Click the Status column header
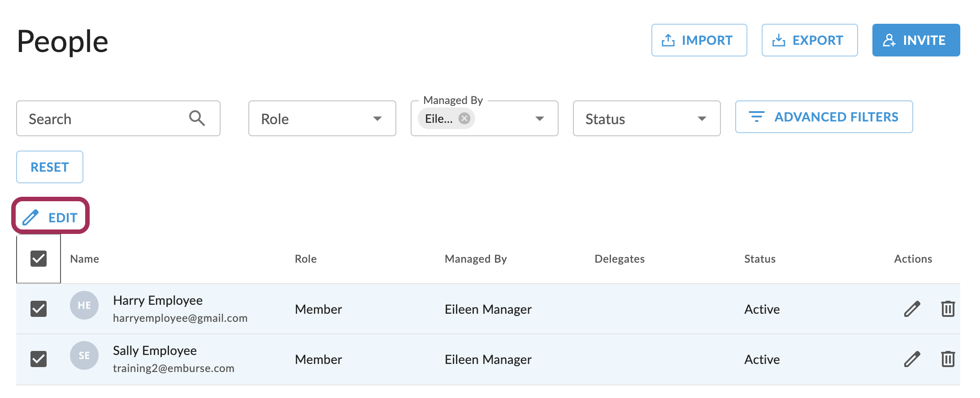The image size is (980, 398). click(x=760, y=259)
